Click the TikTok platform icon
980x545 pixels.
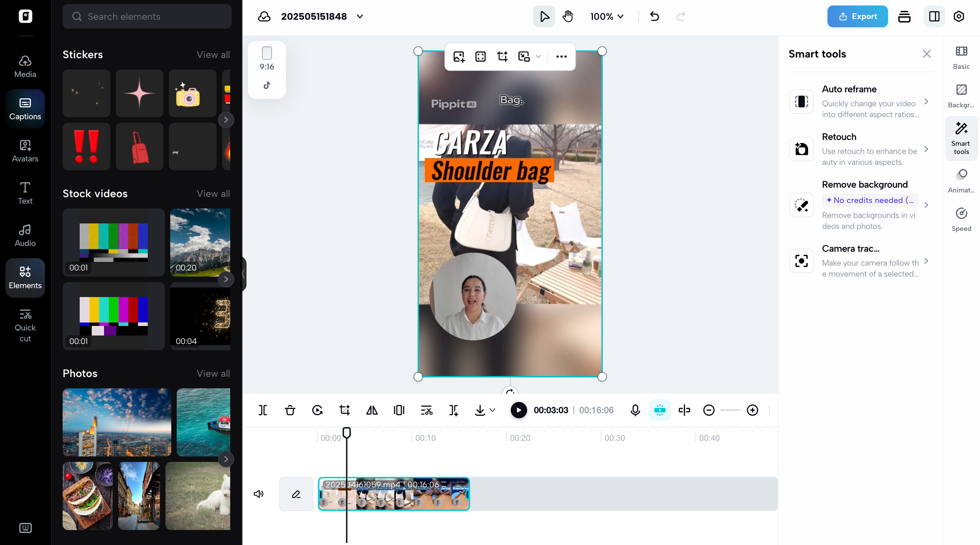[x=267, y=85]
